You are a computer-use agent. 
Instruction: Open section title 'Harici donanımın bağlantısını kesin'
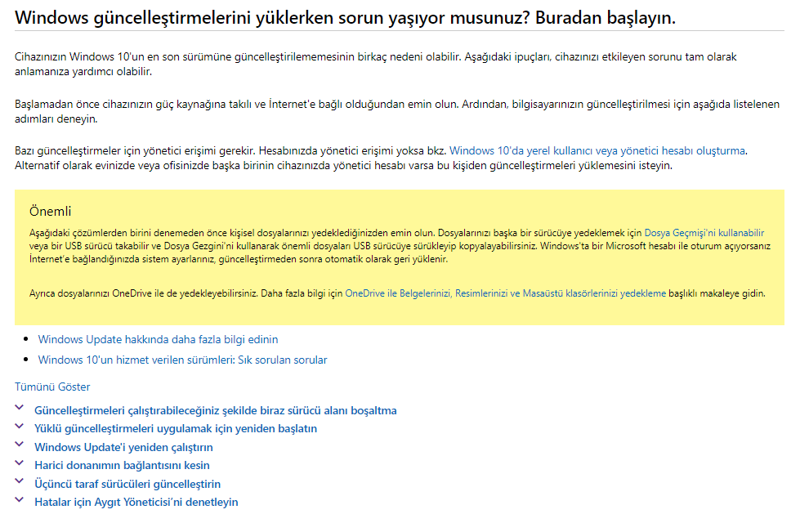click(x=122, y=466)
